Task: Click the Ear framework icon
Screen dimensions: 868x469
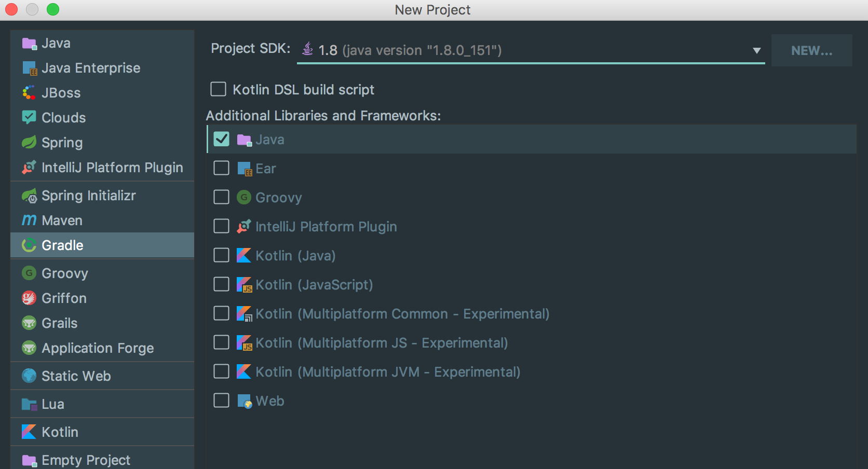Action: [x=244, y=169]
